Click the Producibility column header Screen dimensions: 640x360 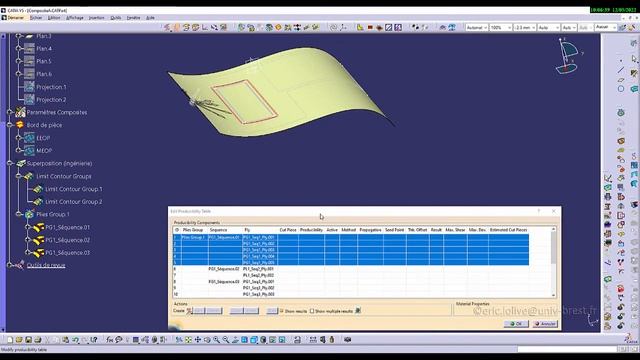(x=311, y=230)
